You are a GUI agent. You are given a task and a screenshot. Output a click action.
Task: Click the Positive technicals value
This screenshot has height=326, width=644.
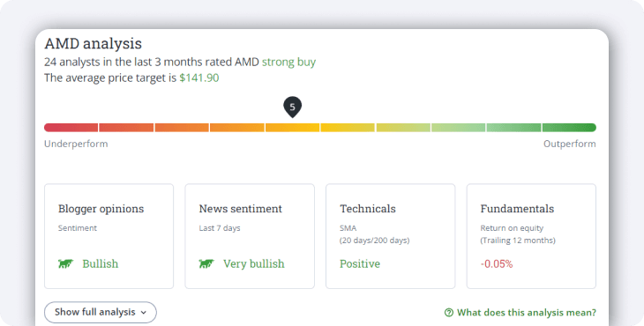pyautogui.click(x=360, y=263)
